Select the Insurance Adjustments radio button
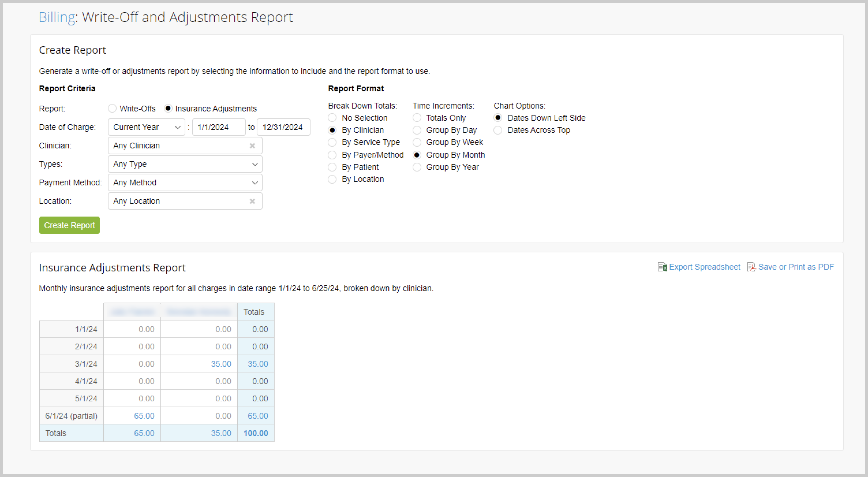 pyautogui.click(x=168, y=109)
